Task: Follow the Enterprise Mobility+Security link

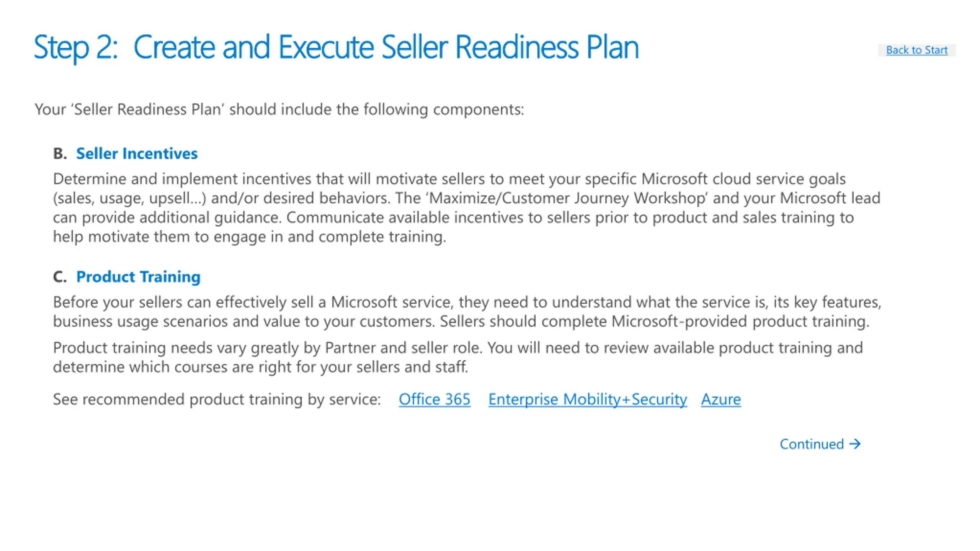Action: coord(588,399)
